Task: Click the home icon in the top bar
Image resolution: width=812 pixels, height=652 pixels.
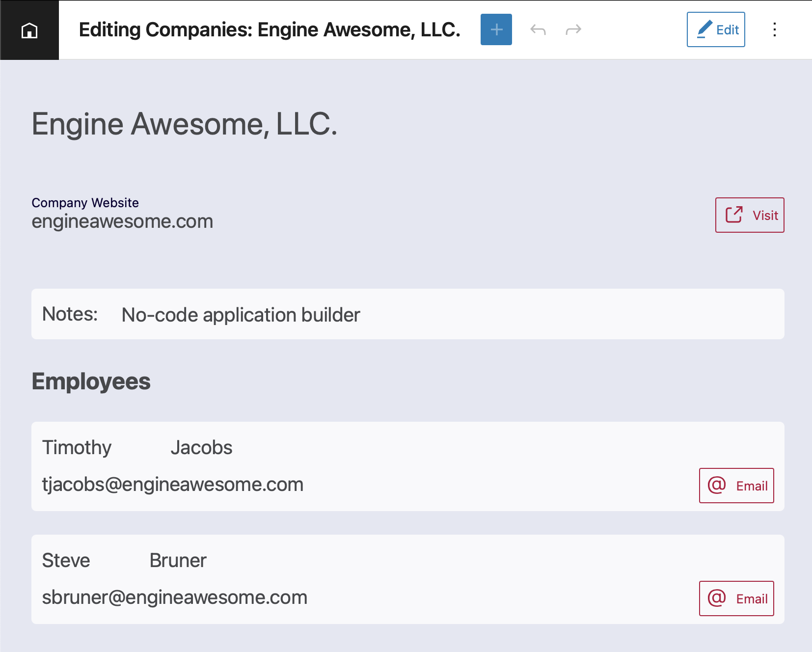Action: (29, 30)
